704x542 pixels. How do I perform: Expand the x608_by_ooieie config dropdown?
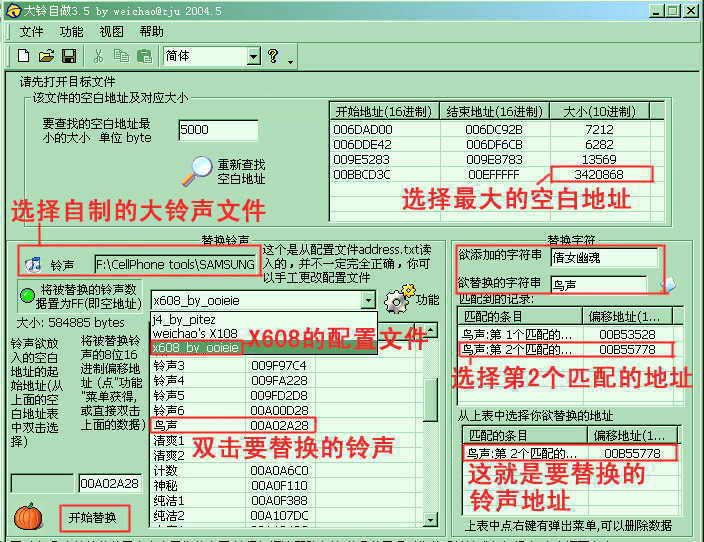pos(368,300)
